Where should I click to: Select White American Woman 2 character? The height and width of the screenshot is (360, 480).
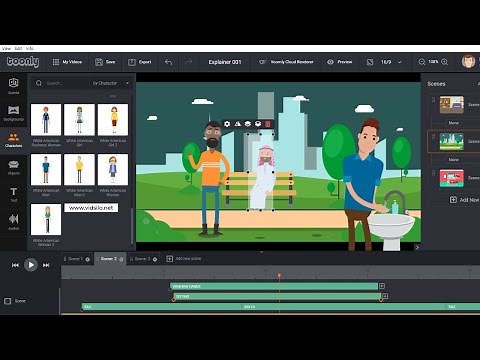(x=46, y=219)
